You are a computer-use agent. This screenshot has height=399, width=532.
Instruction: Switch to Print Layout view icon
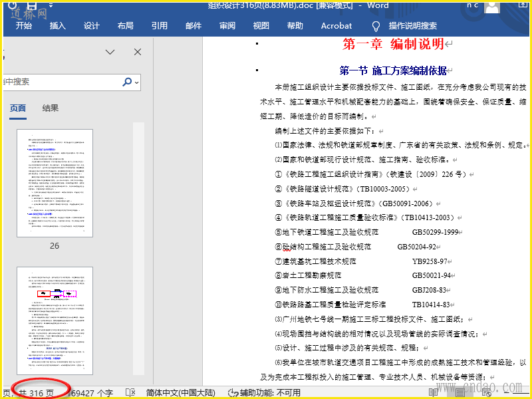point(460,392)
